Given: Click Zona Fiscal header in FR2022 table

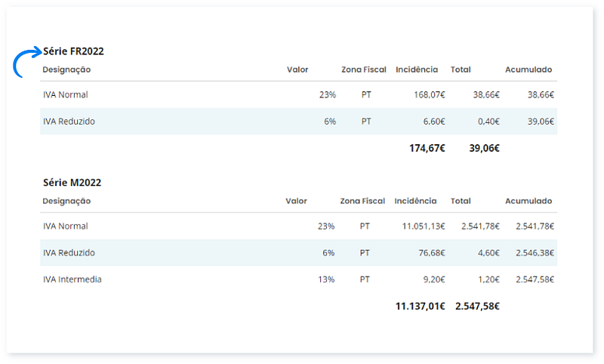Looking at the screenshot, I should coord(364,69).
